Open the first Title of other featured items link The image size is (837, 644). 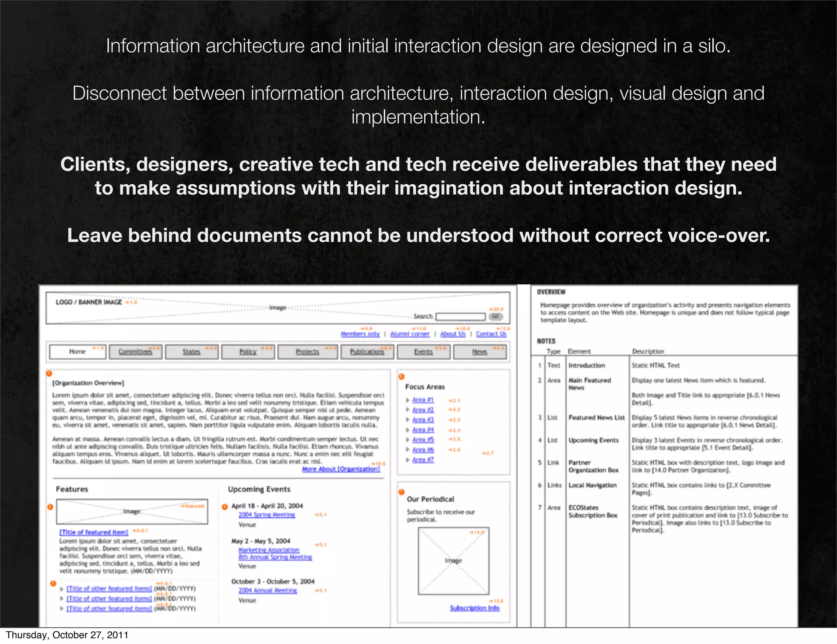point(109,589)
